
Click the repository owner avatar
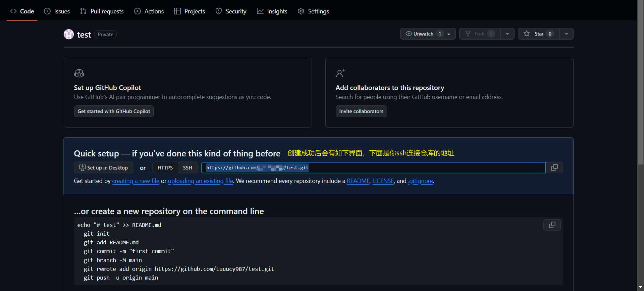coord(69,34)
